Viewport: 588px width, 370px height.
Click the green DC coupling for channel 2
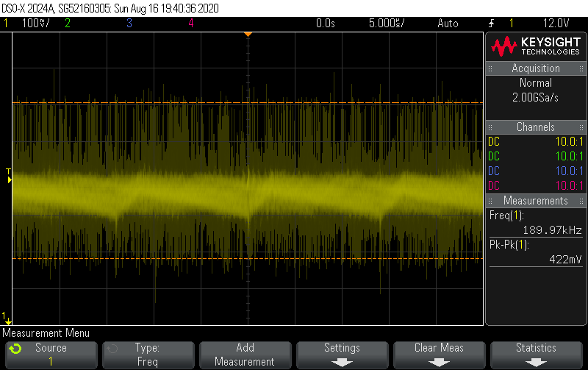(x=494, y=156)
